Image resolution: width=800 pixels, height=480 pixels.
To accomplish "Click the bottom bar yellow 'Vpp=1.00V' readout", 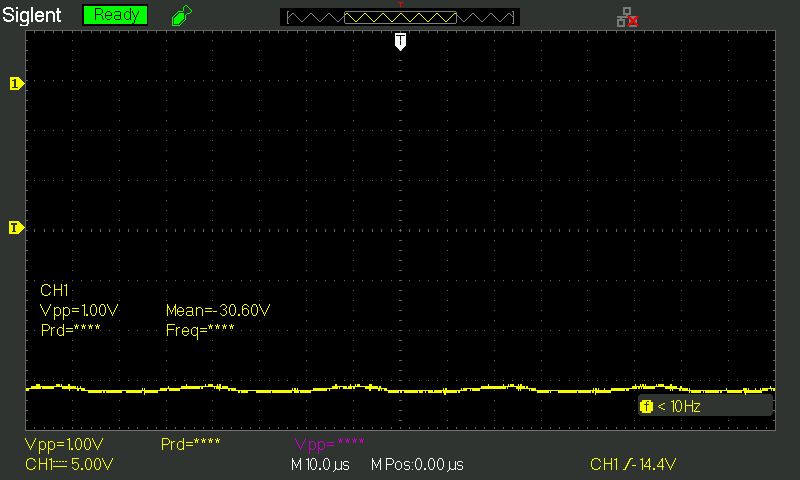I will tap(64, 444).
